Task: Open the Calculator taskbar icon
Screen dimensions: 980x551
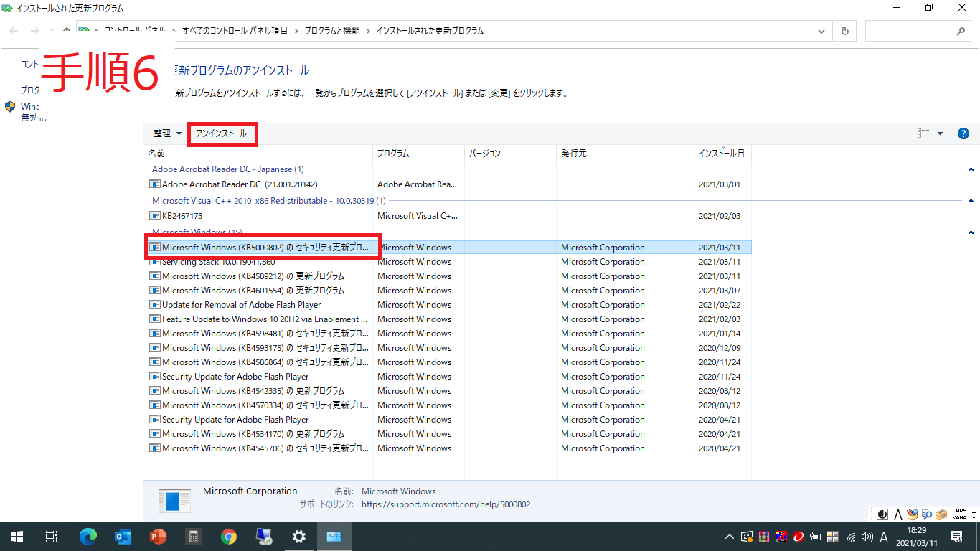Action: (x=193, y=537)
